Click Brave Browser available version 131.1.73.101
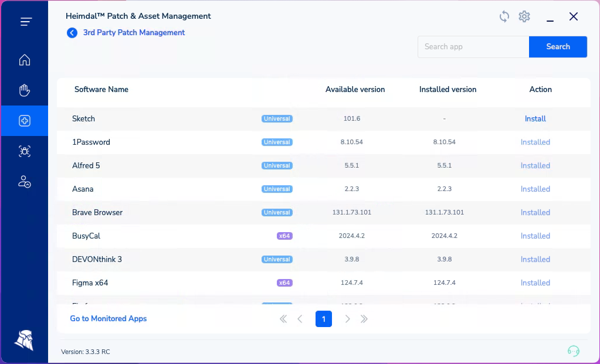Image resolution: width=600 pixels, height=364 pixels. coord(352,213)
